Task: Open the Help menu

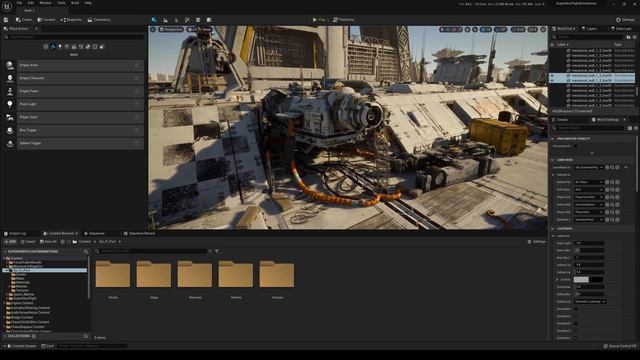Action: (x=88, y=3)
